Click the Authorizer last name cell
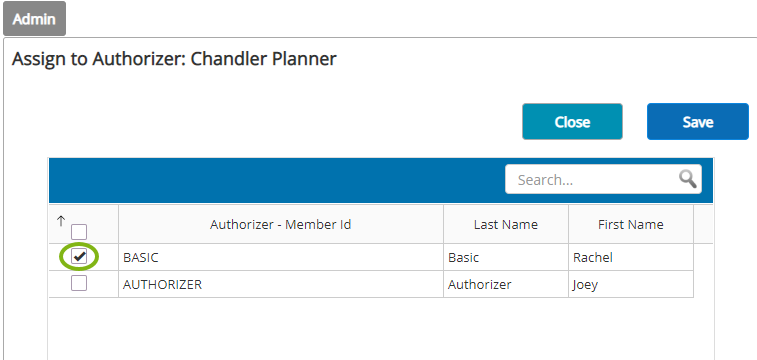757x360 pixels. (505, 284)
